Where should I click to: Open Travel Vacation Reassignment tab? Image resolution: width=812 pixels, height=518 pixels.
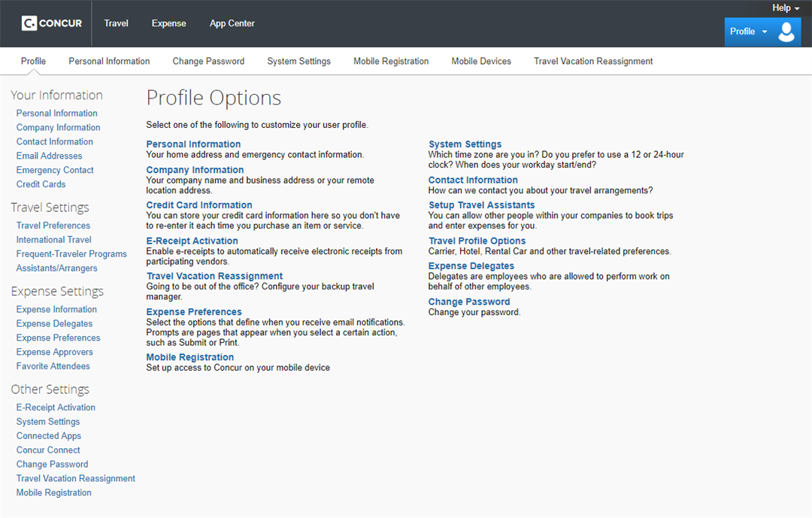pyautogui.click(x=593, y=62)
